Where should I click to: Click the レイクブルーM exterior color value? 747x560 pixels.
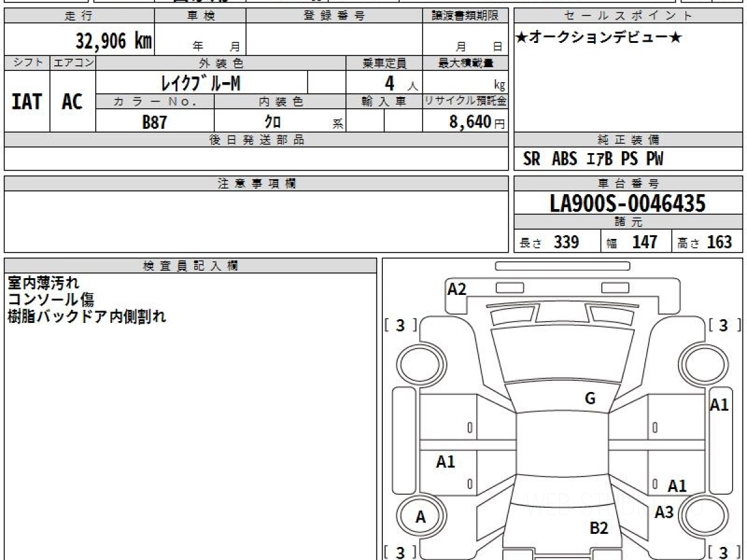point(200,82)
